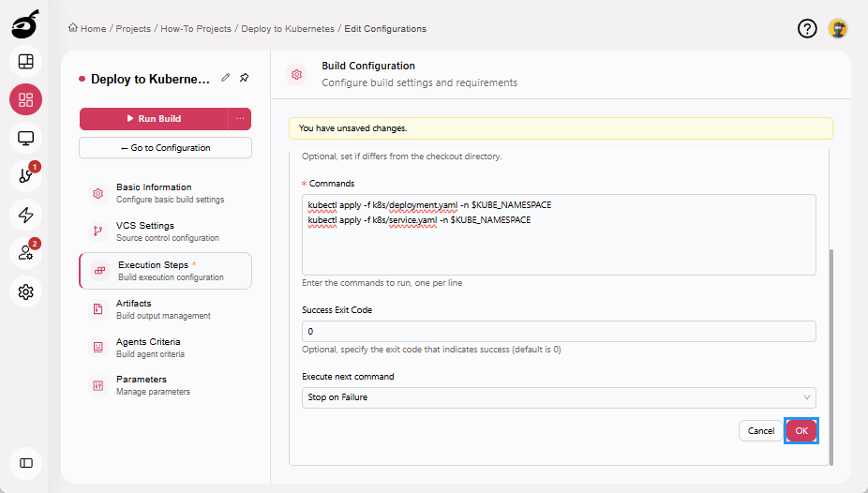
Task: Click the Execution Steps blocks icon
Action: [100, 271]
